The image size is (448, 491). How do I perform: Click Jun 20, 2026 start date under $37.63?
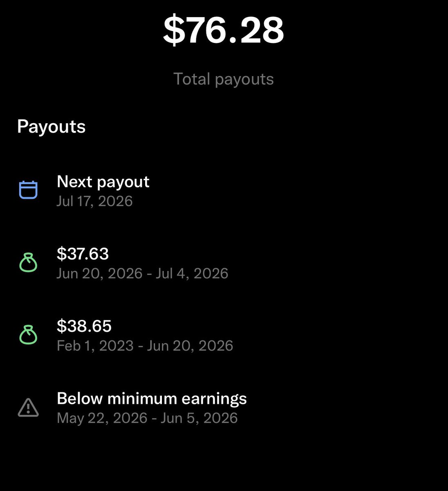(100, 273)
